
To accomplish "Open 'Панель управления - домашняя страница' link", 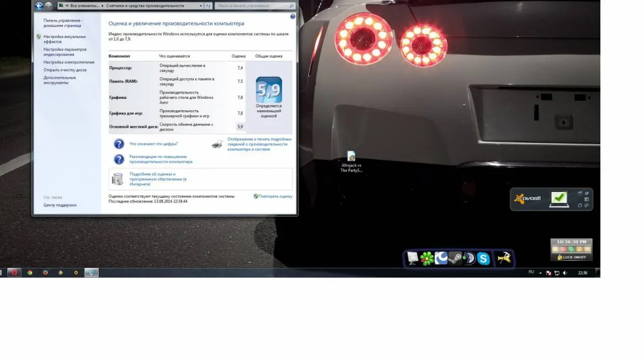I will pos(63,23).
